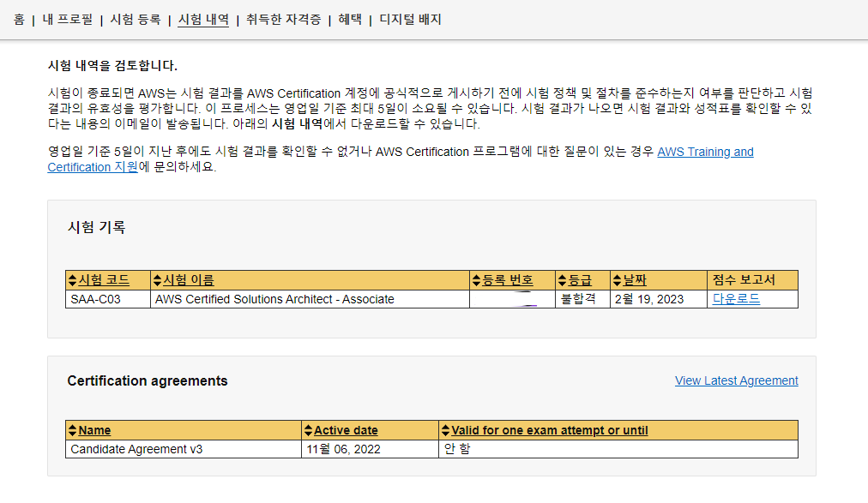Click the sort arrows beside 날짜
The width and height of the screenshot is (868, 503).
pos(617,280)
